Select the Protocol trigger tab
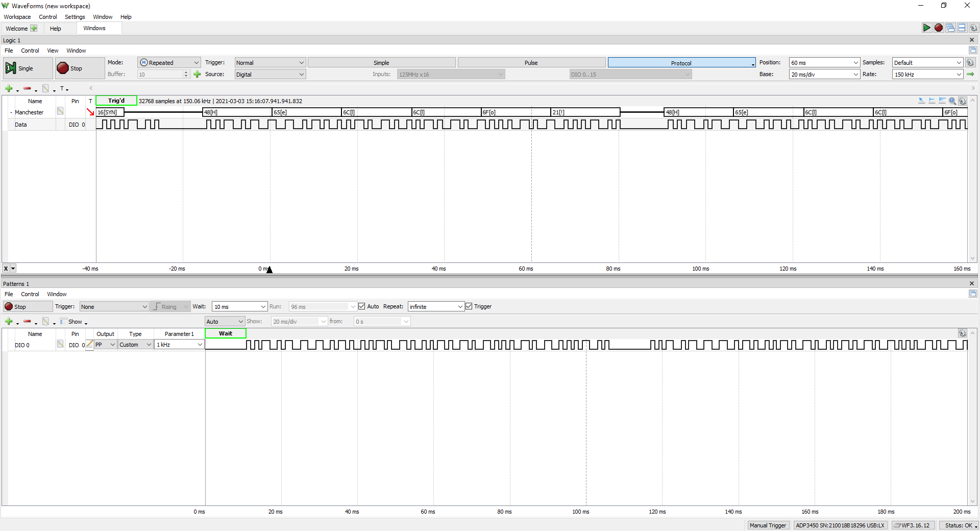This screenshot has height=531, width=980. (681, 63)
